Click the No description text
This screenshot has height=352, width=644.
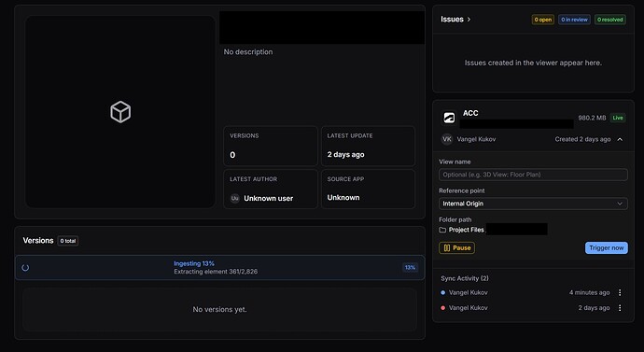coord(248,52)
